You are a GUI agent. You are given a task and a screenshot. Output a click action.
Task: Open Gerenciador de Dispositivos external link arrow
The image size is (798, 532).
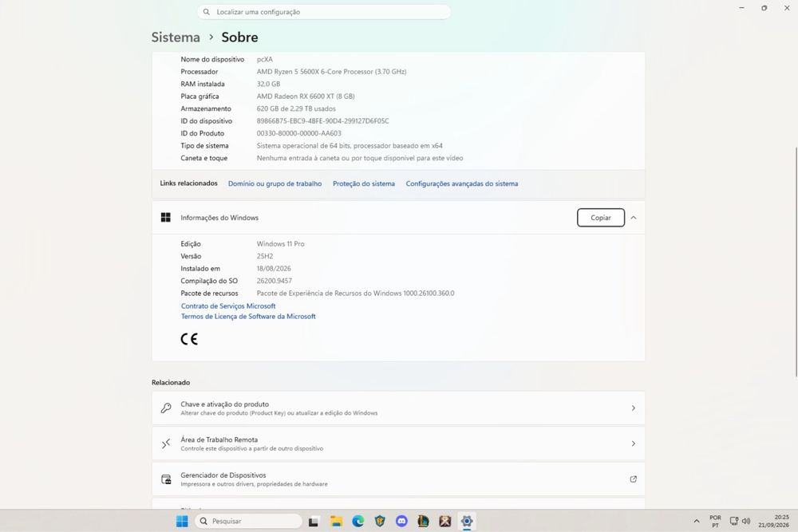click(634, 479)
